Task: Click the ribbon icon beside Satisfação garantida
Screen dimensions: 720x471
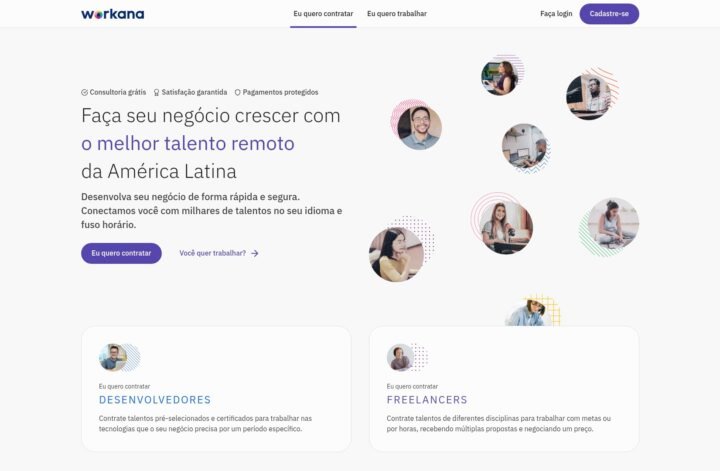Action: [157, 92]
